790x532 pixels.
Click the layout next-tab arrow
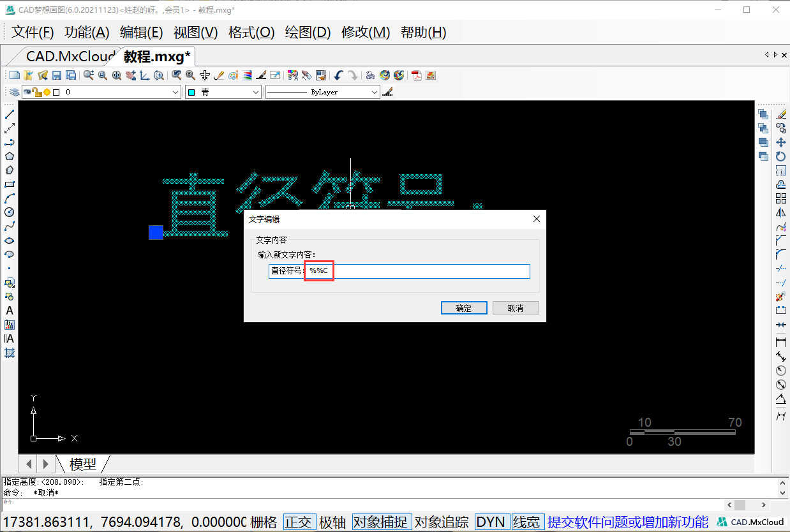click(x=45, y=464)
